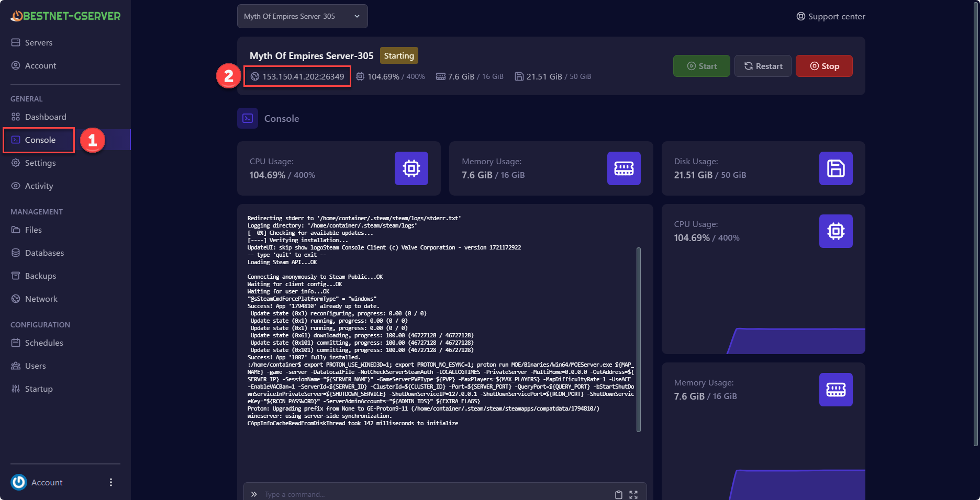Click RAM icon above the memory graph
Image resolution: width=980 pixels, height=500 pixels.
click(836, 390)
